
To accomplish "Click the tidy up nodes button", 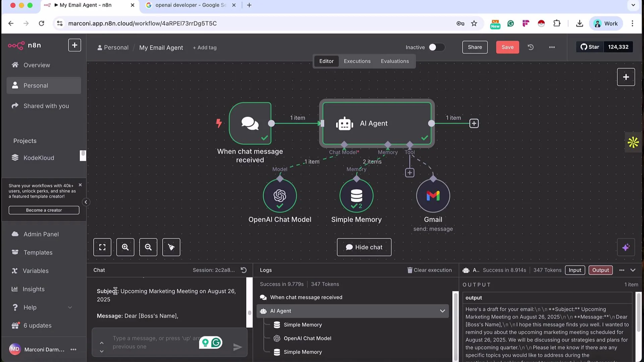I will [x=171, y=247].
